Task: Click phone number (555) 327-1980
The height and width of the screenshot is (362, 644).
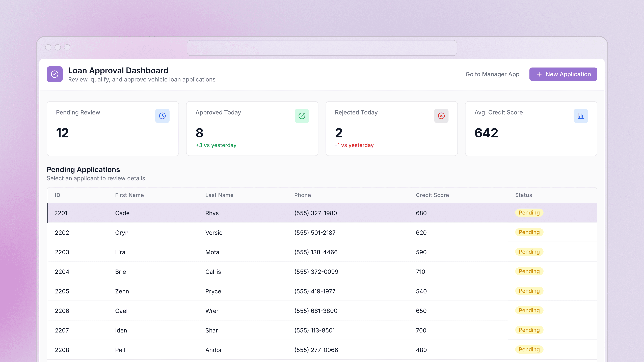Action: [x=315, y=213]
